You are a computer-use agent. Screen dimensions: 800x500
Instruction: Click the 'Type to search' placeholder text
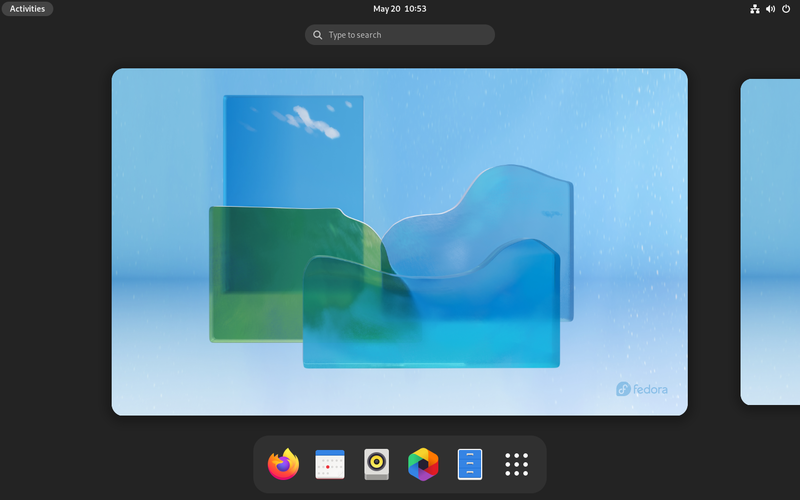click(x=355, y=35)
